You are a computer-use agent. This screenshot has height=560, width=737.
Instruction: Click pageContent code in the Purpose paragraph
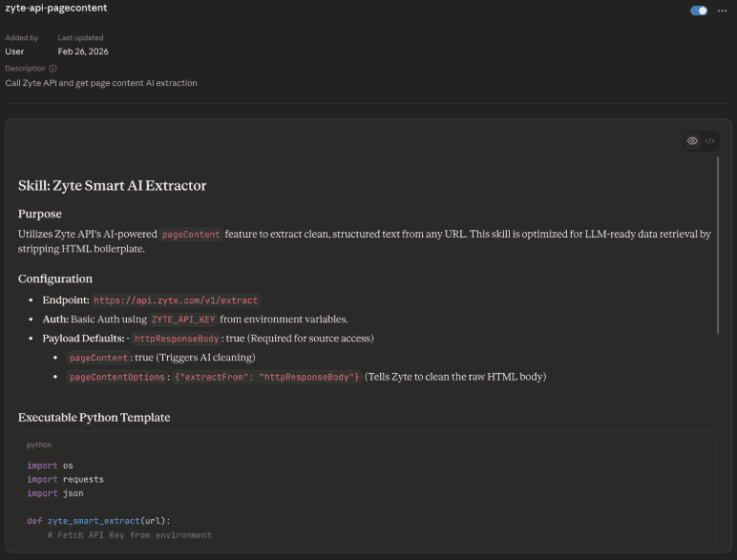[x=190, y=234]
